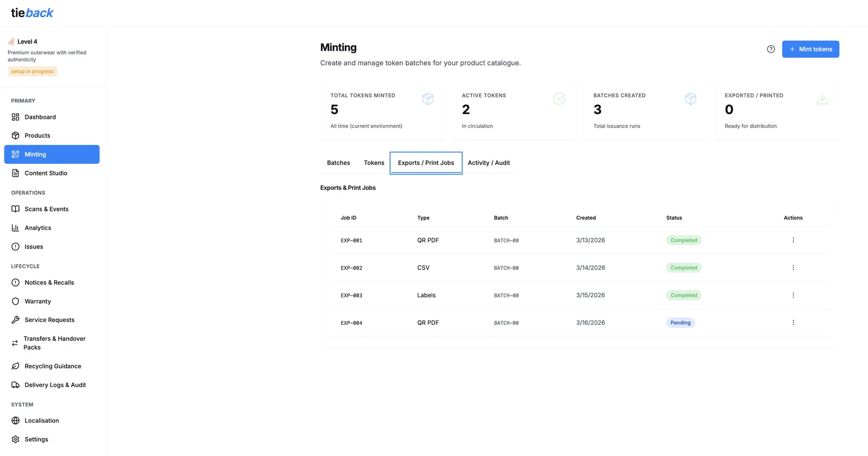Image resolution: width=868 pixels, height=456 pixels.
Task: Open Notices & Recalls
Action: click(x=50, y=282)
